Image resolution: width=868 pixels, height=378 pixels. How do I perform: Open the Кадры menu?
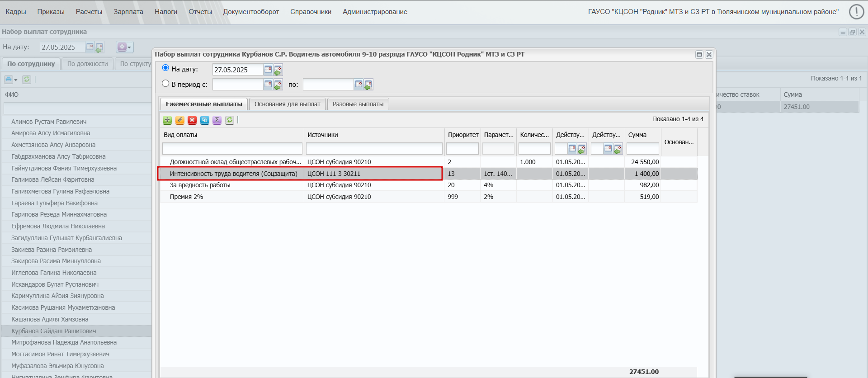tap(16, 12)
